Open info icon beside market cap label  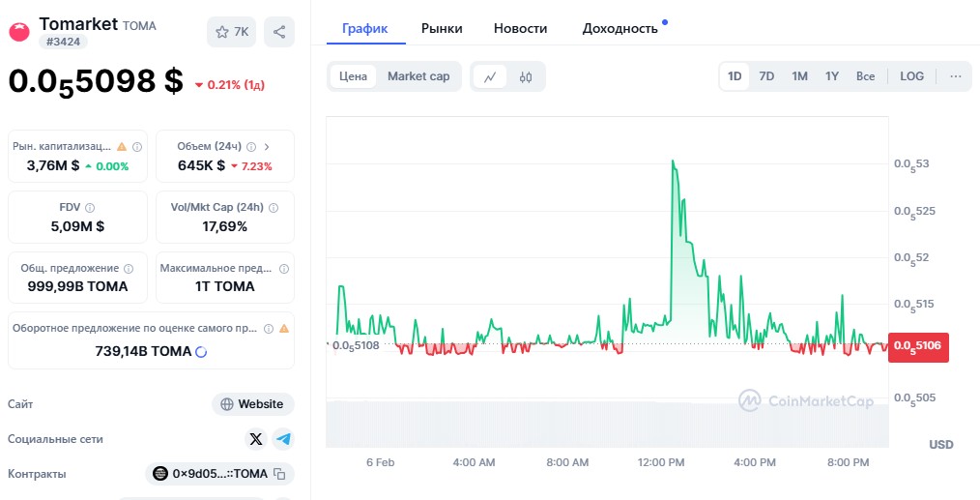coord(137,147)
